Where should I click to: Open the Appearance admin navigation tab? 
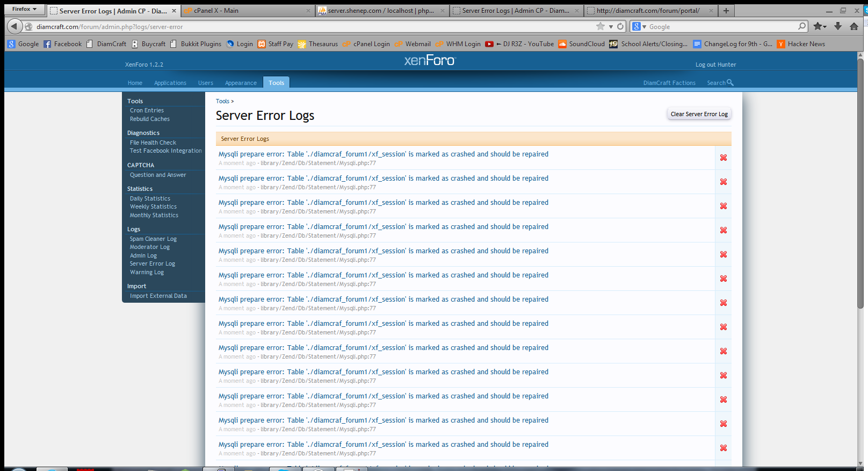[x=241, y=83]
